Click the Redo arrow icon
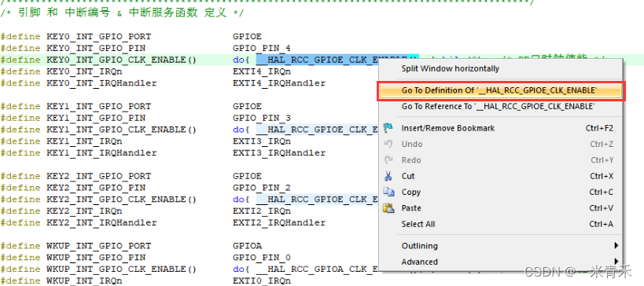The image size is (644, 286). tap(388, 160)
